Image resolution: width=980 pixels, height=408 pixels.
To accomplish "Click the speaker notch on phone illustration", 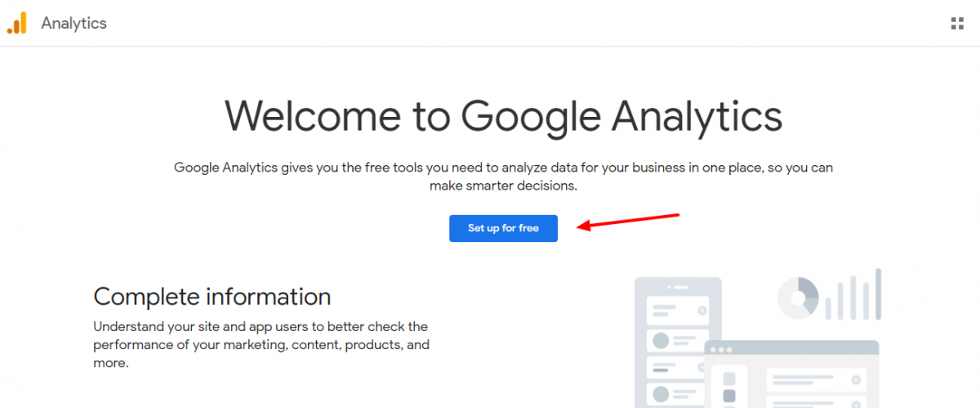I will click(x=678, y=287).
